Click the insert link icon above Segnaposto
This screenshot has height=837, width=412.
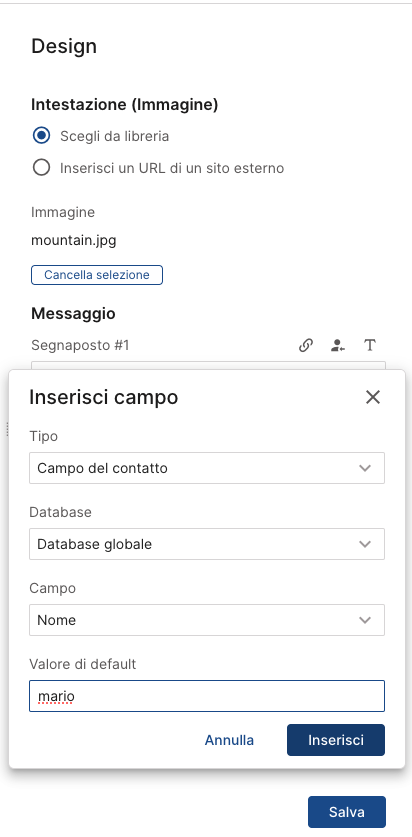(x=305, y=345)
